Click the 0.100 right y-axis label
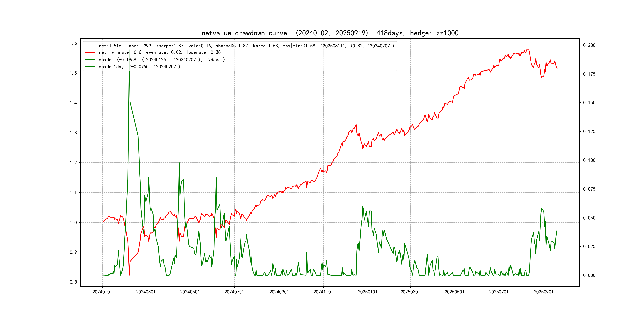This screenshot has width=644, height=322. click(589, 160)
